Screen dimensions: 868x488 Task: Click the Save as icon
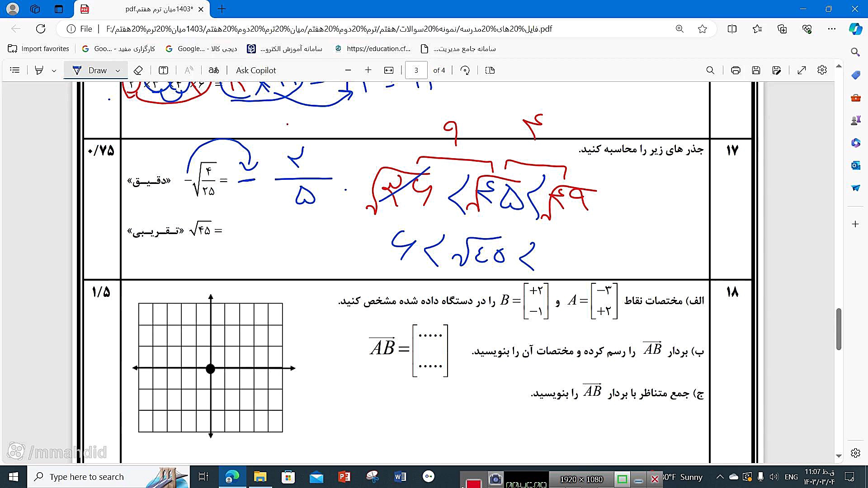(x=777, y=70)
